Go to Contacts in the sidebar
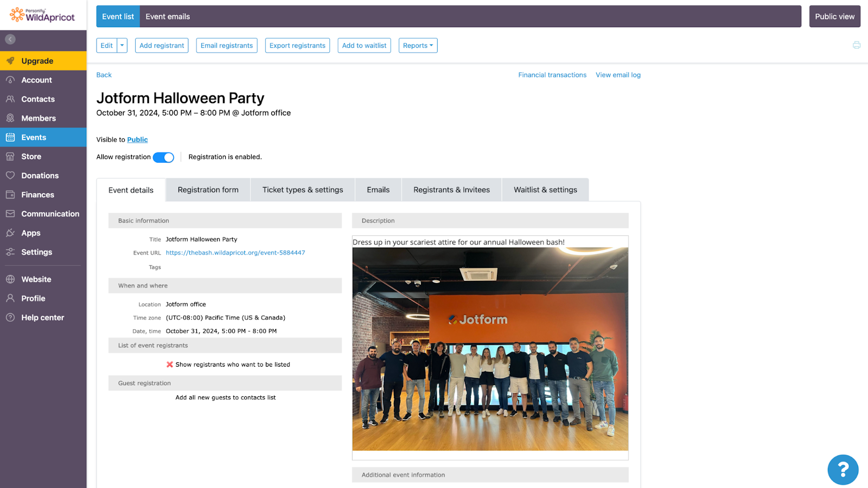Screen dimensions: 868x488 [43, 99]
